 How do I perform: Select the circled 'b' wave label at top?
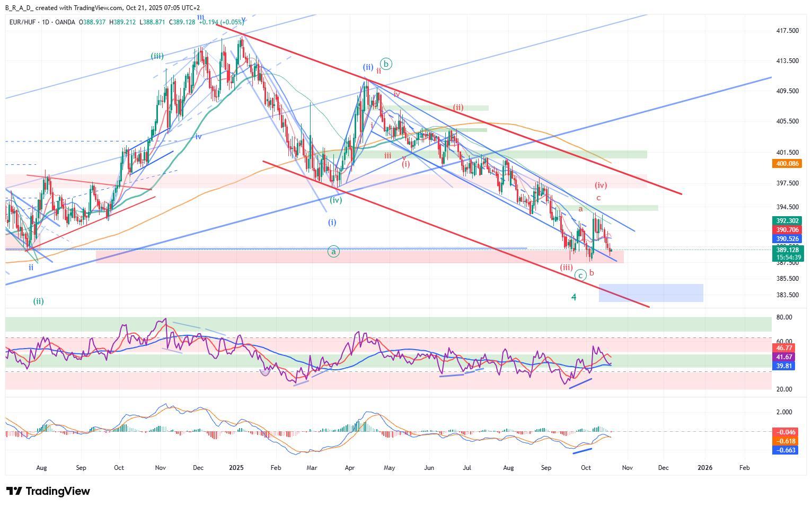pos(386,64)
